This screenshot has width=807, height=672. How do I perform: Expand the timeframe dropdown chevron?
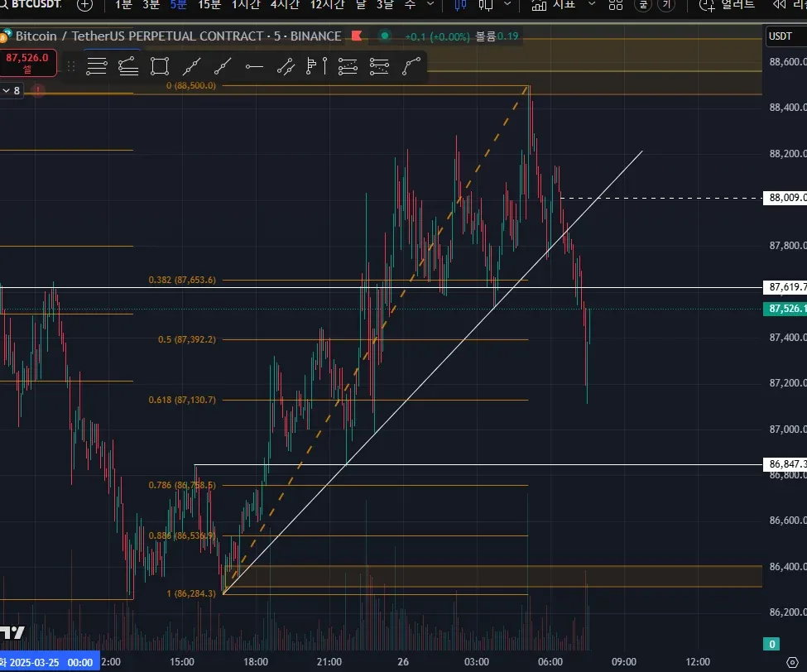coord(430,5)
